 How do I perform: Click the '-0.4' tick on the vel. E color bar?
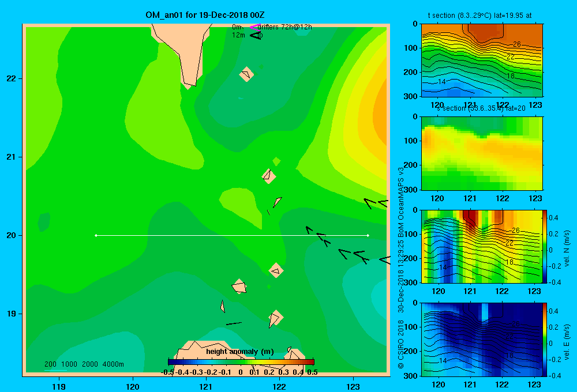coord(554,375)
